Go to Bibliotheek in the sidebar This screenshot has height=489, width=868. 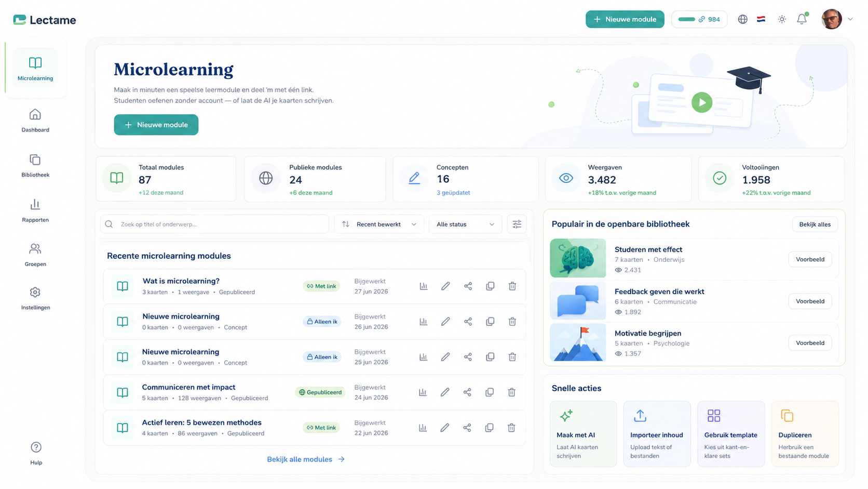coord(35,166)
